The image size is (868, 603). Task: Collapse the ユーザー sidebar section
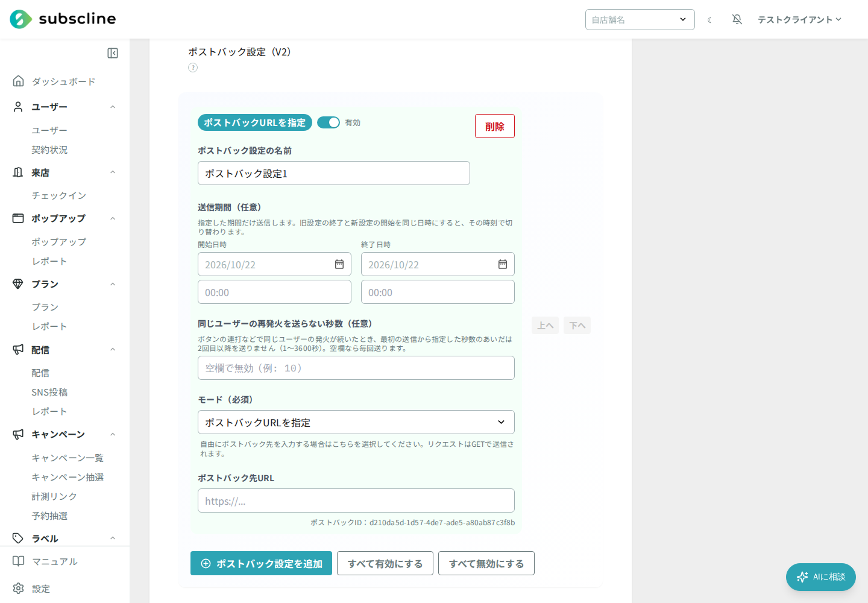(113, 107)
